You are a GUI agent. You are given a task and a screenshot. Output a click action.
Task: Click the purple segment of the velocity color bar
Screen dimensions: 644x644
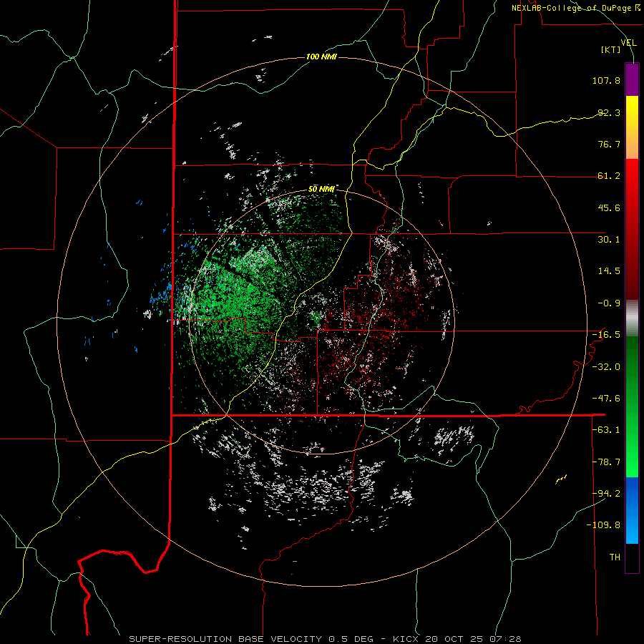point(632,79)
